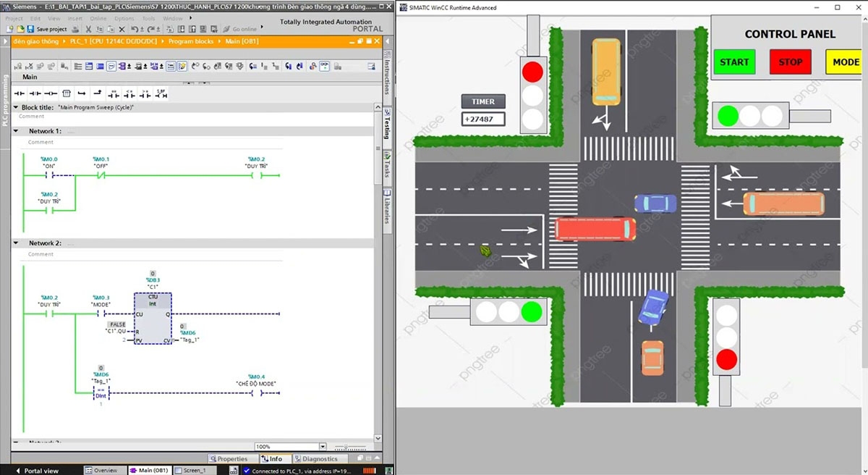Click the cut scissors icon
This screenshot has height=475, width=868.
(x=88, y=29)
